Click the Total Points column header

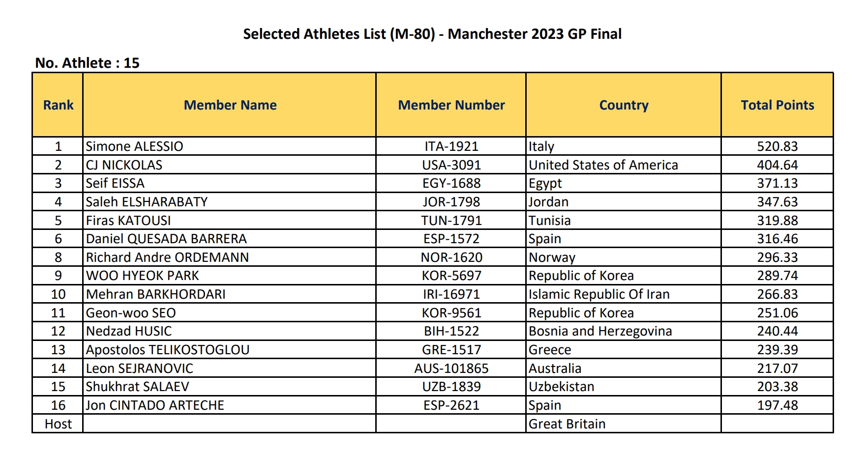click(778, 105)
